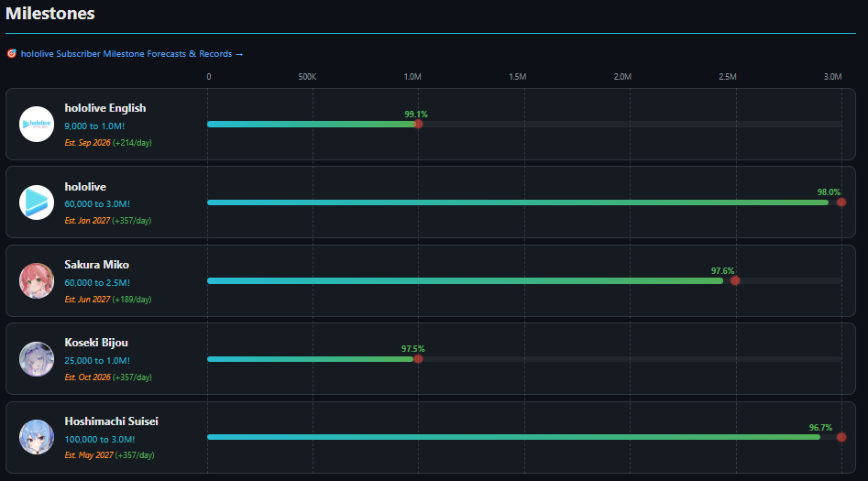Viewport: 868px width, 481px height.
Task: Click the Milestones heading
Action: click(50, 13)
